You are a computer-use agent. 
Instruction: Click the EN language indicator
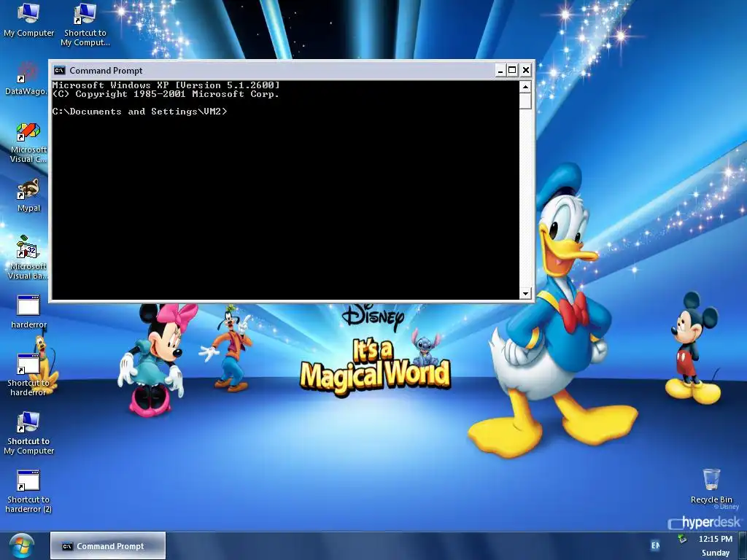(x=656, y=545)
